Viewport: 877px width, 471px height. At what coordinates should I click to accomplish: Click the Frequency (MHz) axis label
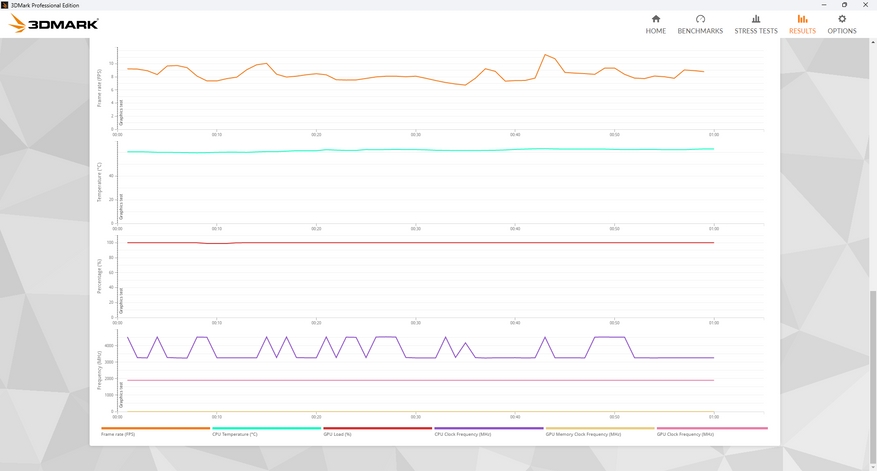point(100,370)
